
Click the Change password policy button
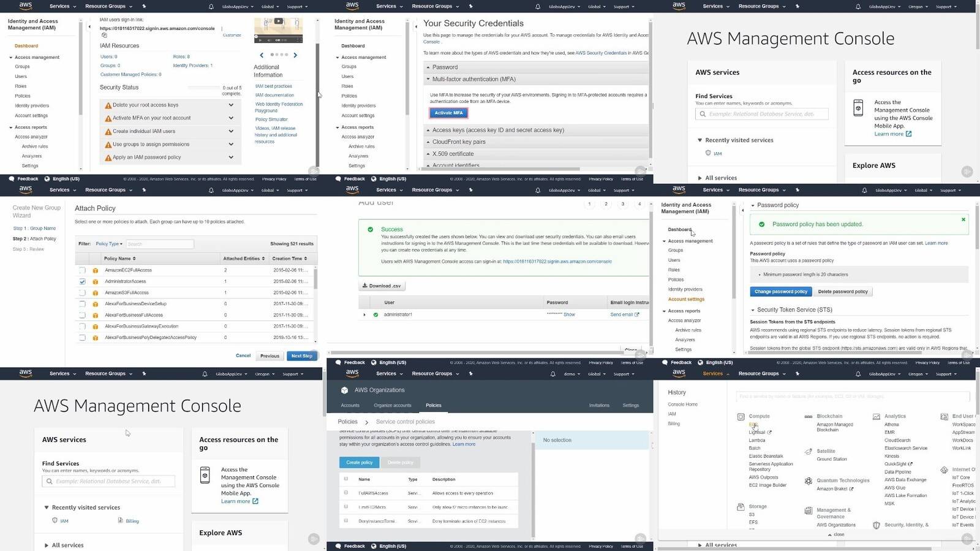point(781,292)
